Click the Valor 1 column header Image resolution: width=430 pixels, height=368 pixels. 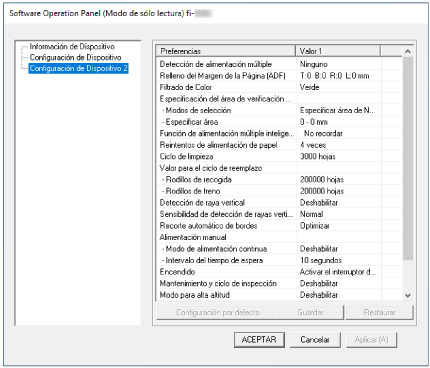(338, 51)
